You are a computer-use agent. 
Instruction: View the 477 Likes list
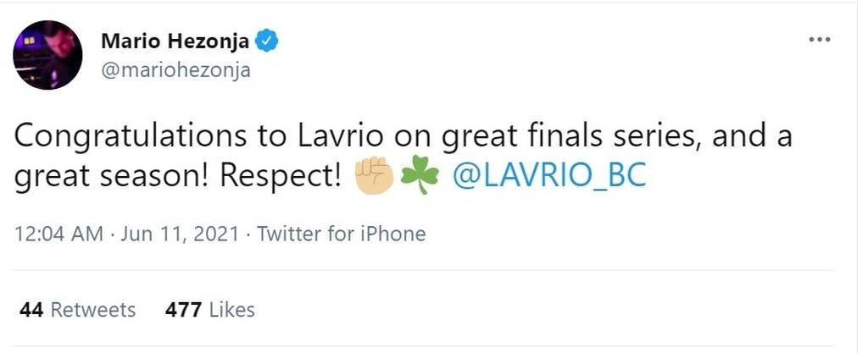pyautogui.click(x=210, y=310)
